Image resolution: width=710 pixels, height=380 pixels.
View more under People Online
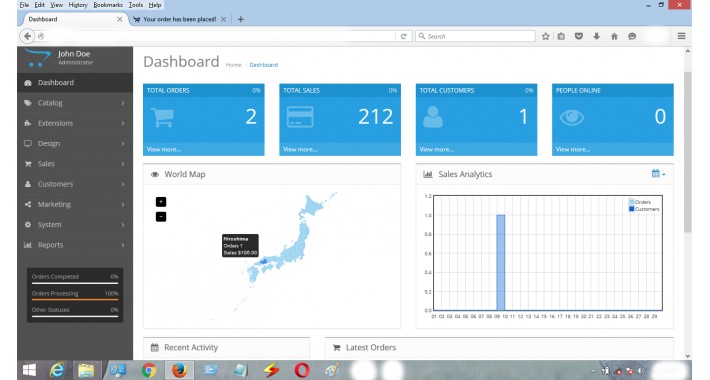pos(573,149)
